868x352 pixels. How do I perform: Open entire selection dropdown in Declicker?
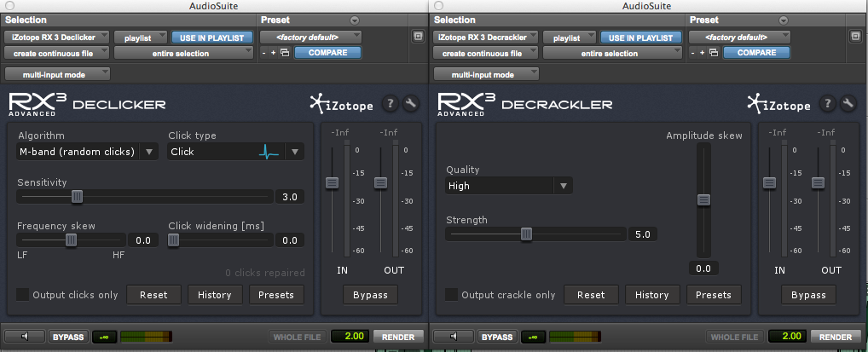coord(184,54)
